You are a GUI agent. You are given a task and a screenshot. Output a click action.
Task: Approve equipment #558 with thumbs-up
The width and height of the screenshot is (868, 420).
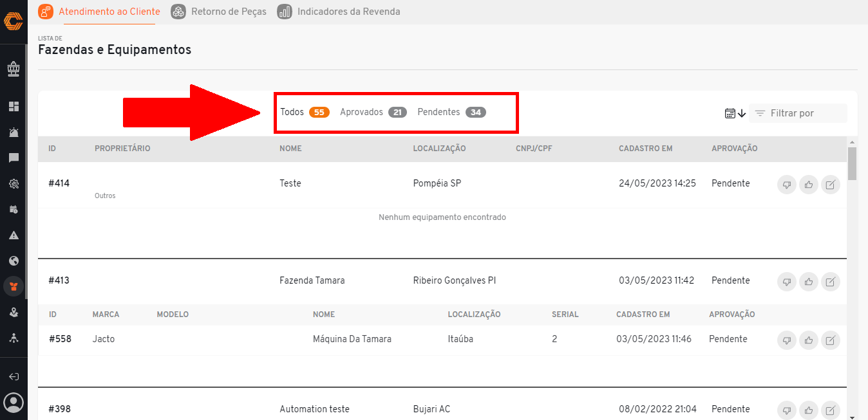809,340
